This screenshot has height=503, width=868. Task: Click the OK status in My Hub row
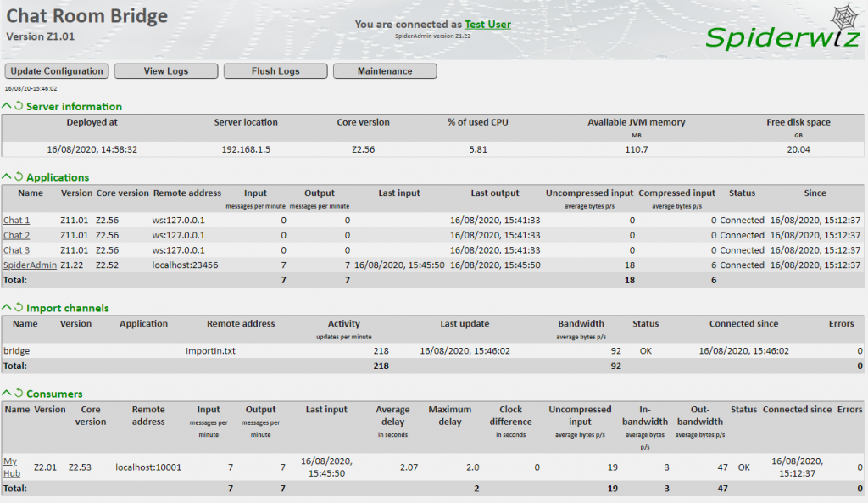(744, 467)
